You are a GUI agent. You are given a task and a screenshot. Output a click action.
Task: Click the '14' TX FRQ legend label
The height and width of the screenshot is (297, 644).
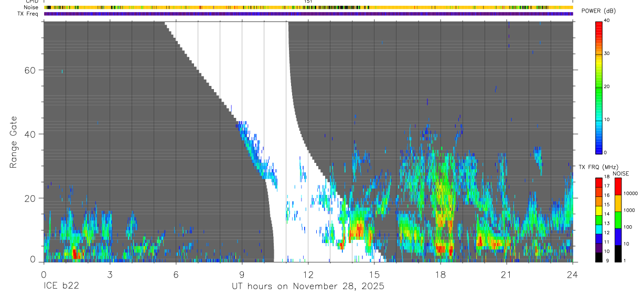607,214
